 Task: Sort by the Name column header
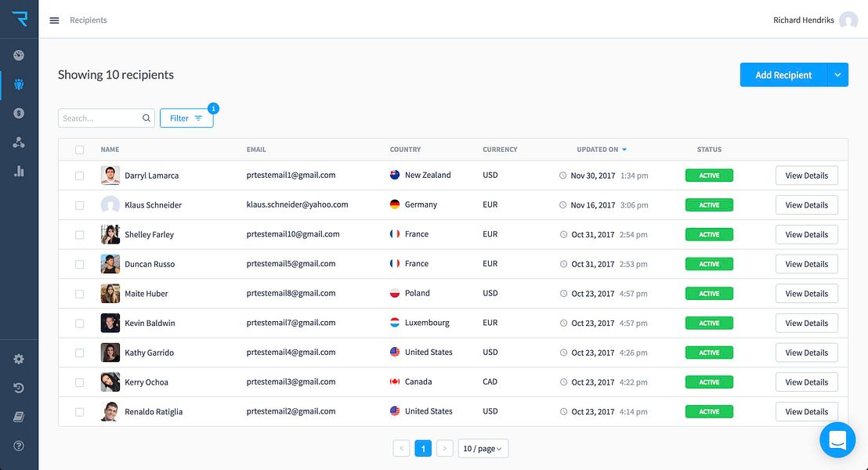[x=110, y=150]
